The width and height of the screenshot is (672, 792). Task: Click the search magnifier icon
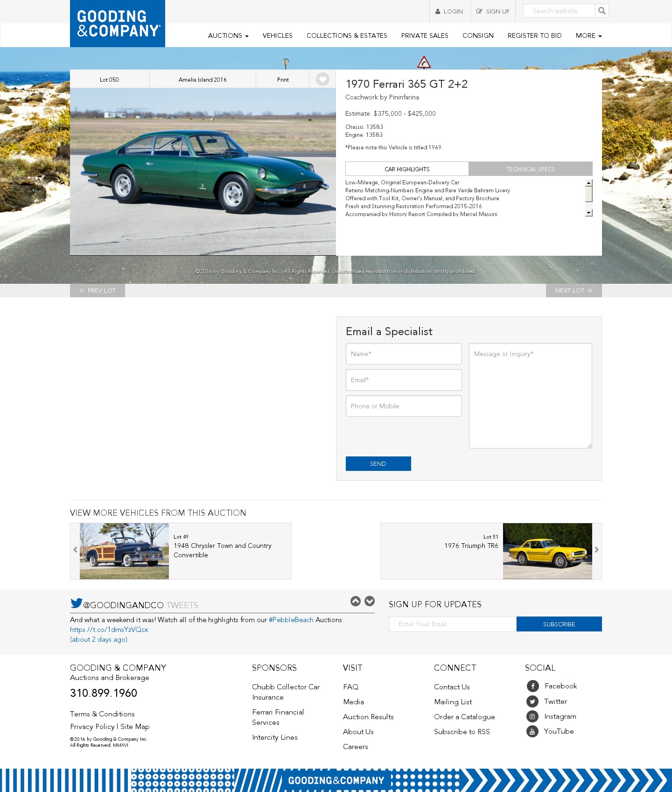[602, 11]
